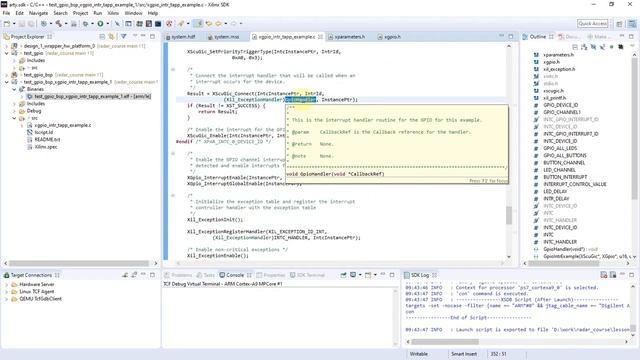Click the Toggle Mark Occurrences toolbar icon
The width and height of the screenshot is (640, 360).
(x=198, y=24)
